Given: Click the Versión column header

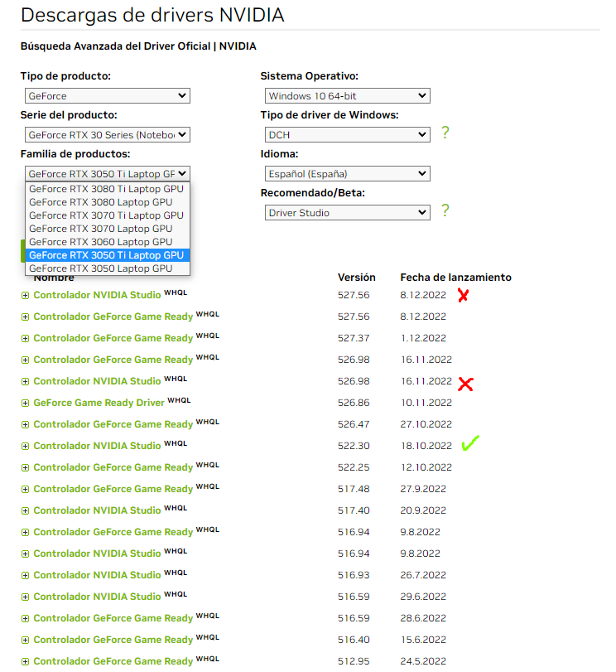Looking at the screenshot, I should (x=356, y=278).
